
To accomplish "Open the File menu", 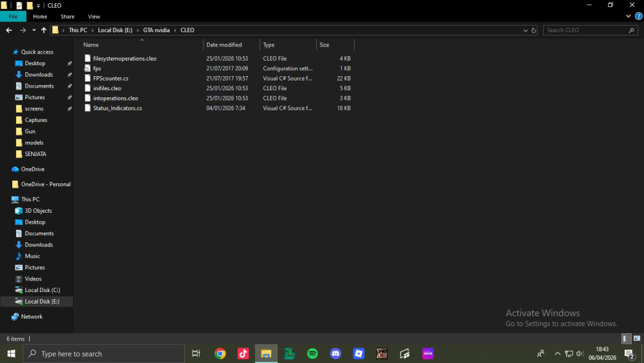I will coord(13,17).
